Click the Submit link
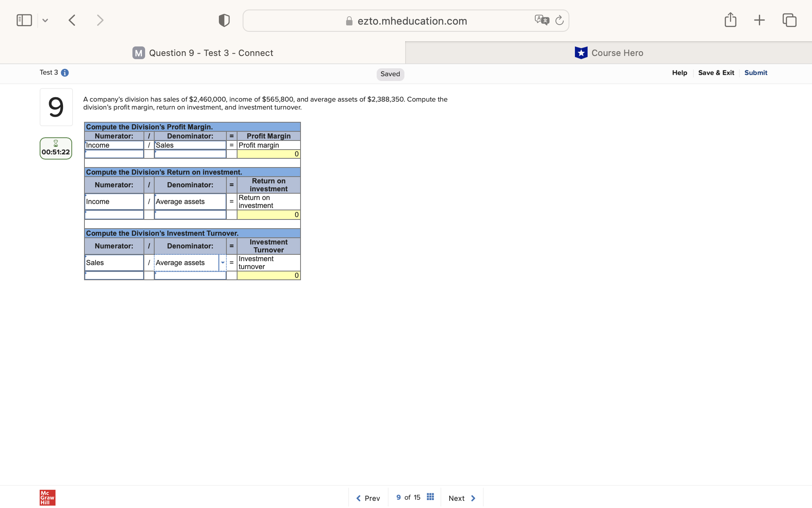Image resolution: width=812 pixels, height=508 pixels. pyautogui.click(x=755, y=73)
